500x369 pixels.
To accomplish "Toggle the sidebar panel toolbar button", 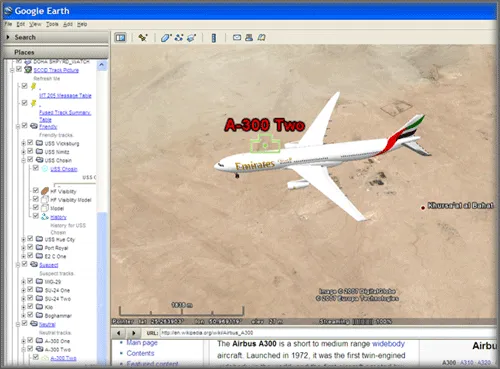I will [x=120, y=38].
